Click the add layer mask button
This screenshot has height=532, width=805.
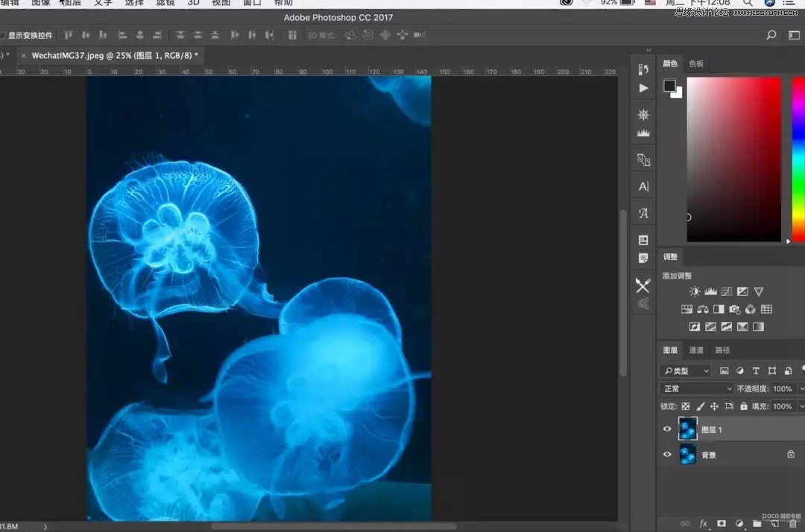722,523
